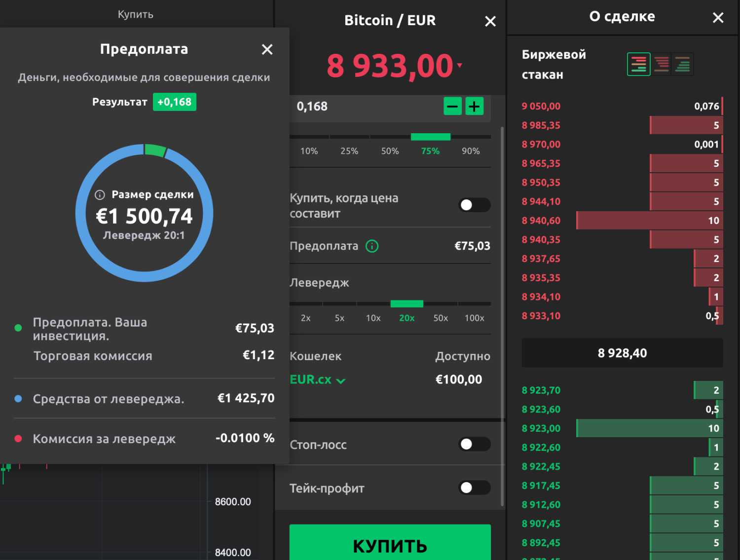
Task: Close the Предоплата popup panel
Action: [267, 49]
